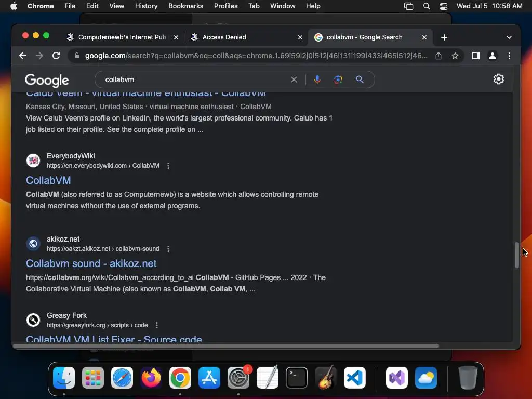This screenshot has width=532, height=399.
Task: Open Chrome's three-dot options menu
Action: coord(509,56)
